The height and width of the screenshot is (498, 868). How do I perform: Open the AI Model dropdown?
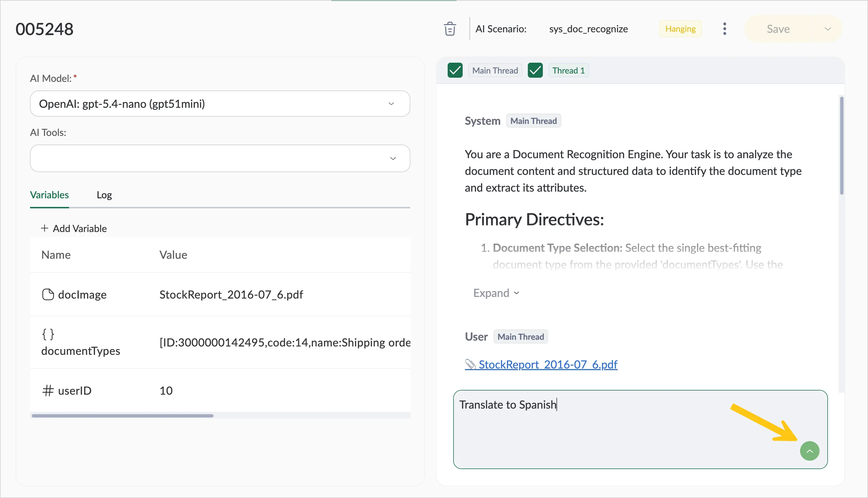pos(220,104)
